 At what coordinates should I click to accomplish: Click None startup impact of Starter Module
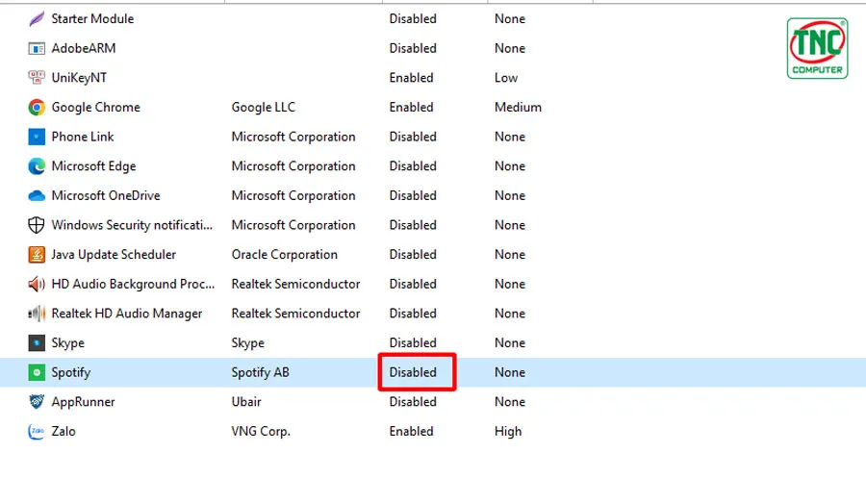point(510,19)
